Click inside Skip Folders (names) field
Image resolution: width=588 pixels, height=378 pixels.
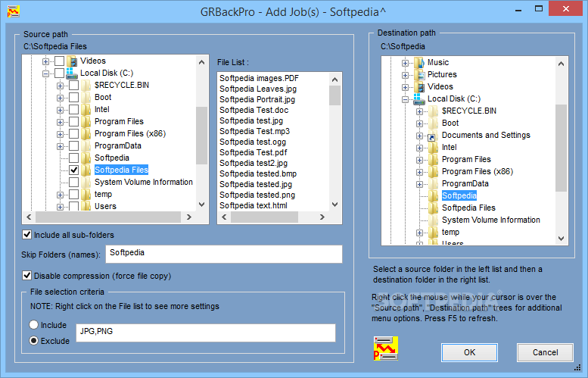pos(224,254)
